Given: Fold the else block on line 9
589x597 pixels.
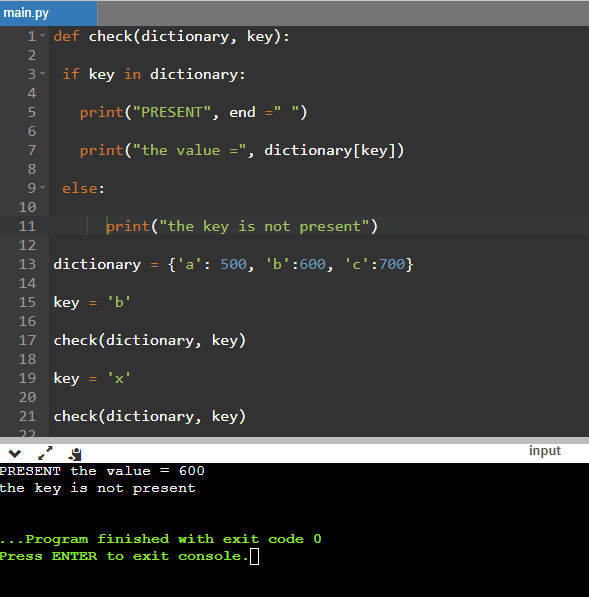Looking at the screenshot, I should point(43,188).
